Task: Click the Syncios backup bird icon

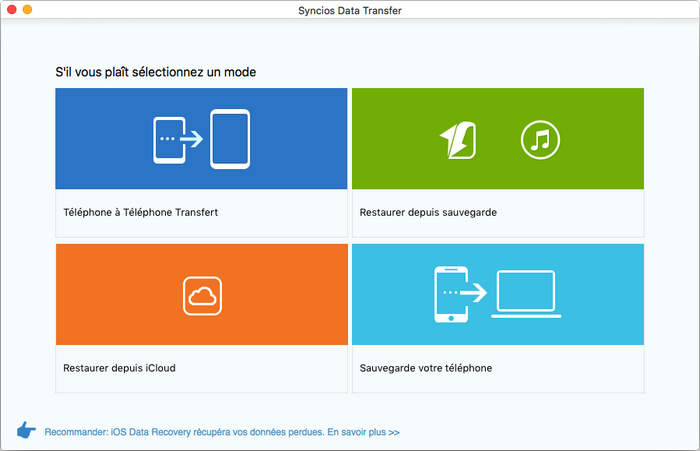Action: (459, 140)
